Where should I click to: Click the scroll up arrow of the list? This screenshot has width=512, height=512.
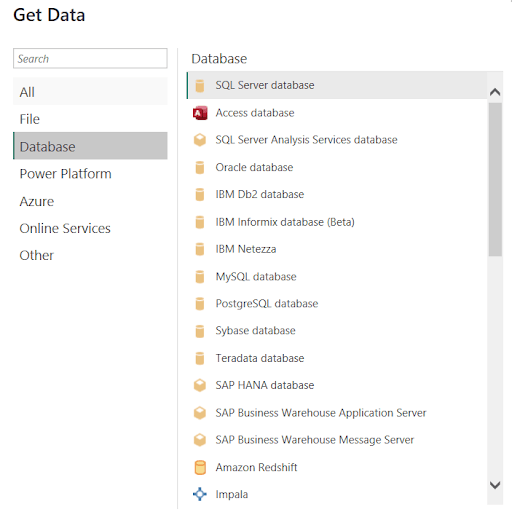coord(495,92)
